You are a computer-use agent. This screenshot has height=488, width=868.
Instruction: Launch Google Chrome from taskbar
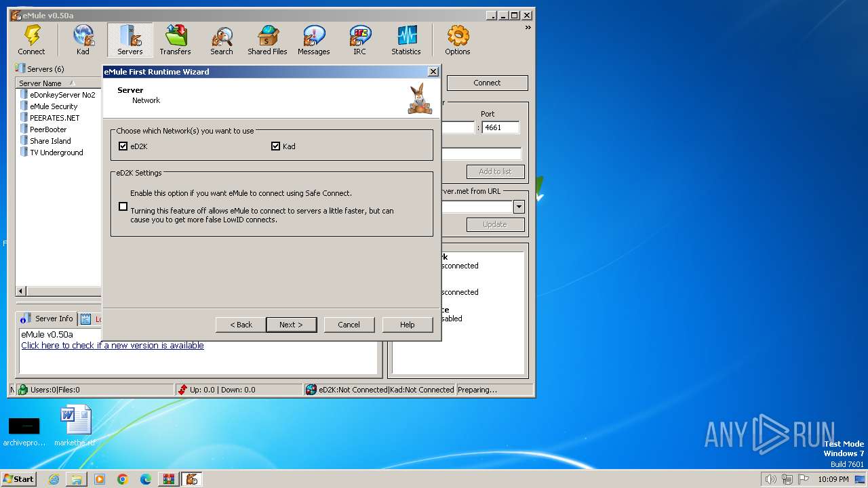coord(123,479)
